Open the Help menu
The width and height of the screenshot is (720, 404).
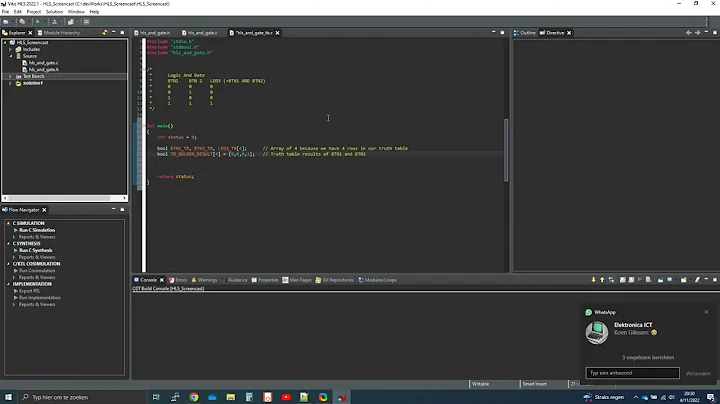94,12
